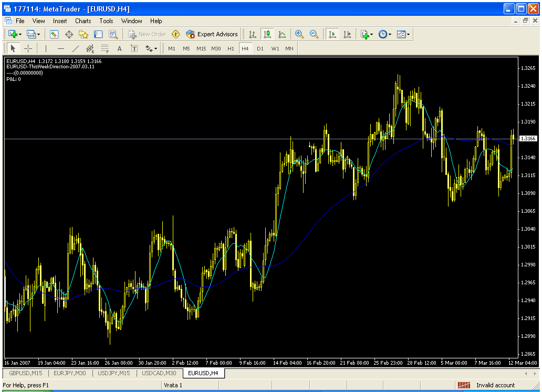Image resolution: width=542 pixels, height=392 pixels.
Task: Open the Periods clock icon
Action: [383, 34]
